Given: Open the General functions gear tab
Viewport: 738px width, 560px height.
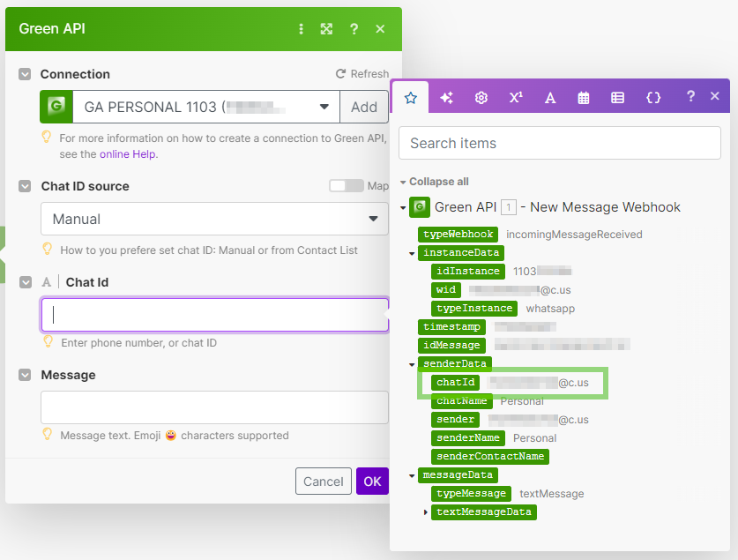Looking at the screenshot, I should coord(481,97).
